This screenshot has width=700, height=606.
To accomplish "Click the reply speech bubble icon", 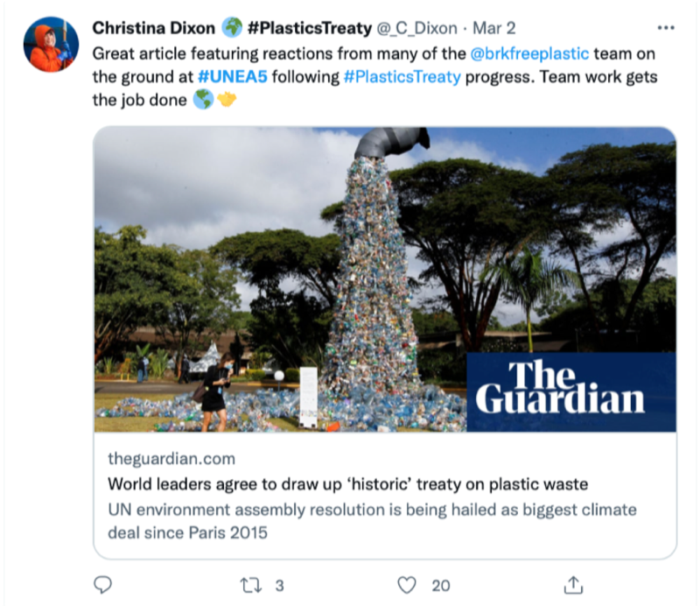I will (102, 584).
